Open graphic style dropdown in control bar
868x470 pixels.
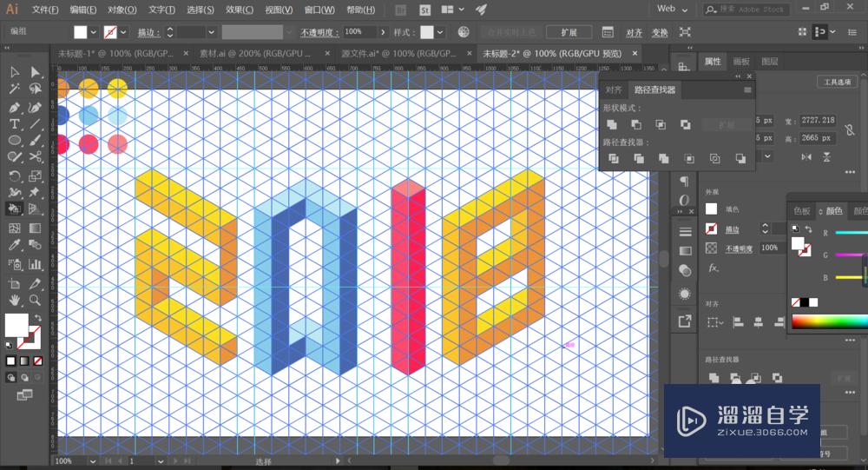(440, 32)
